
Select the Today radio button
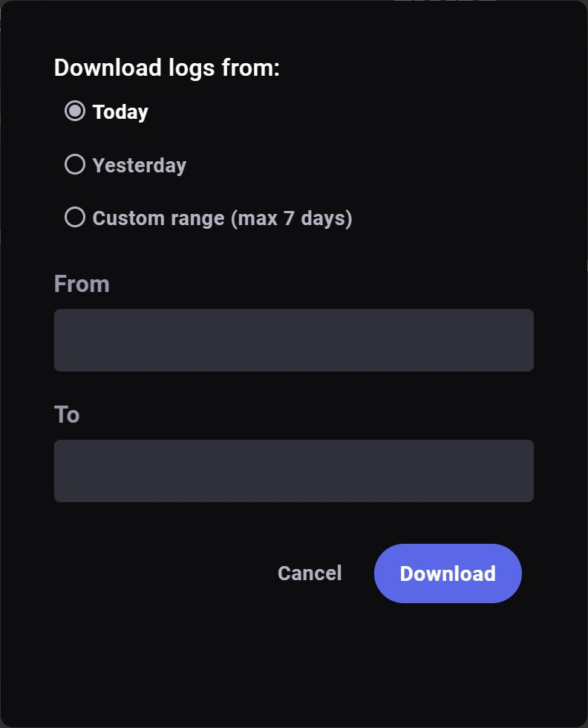75,111
